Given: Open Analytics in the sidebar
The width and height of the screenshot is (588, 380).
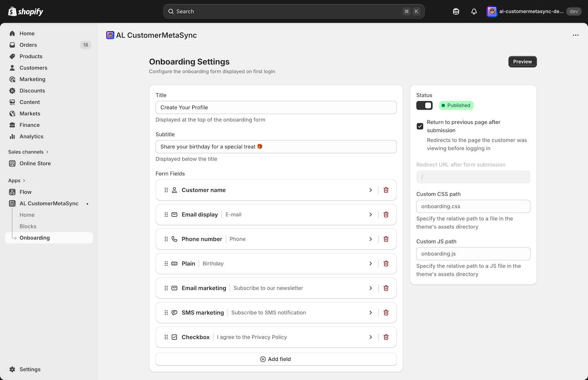Looking at the screenshot, I should coord(49,136).
